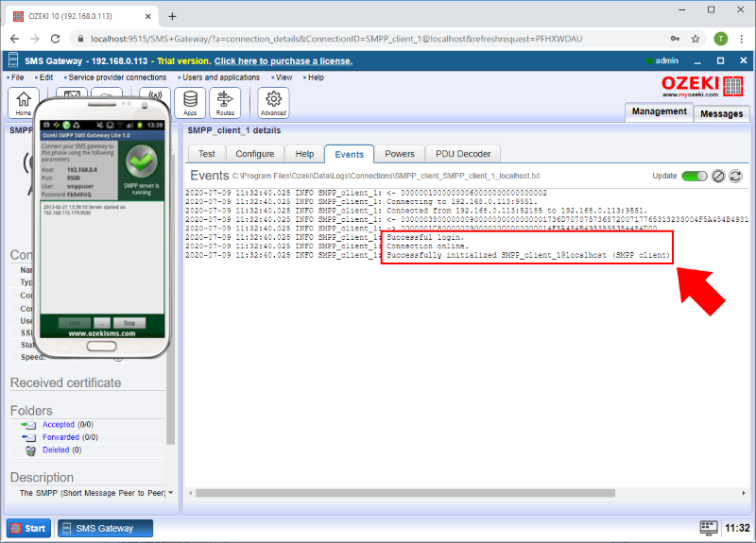Reload the browser page
The height and width of the screenshot is (543, 756).
[x=56, y=39]
